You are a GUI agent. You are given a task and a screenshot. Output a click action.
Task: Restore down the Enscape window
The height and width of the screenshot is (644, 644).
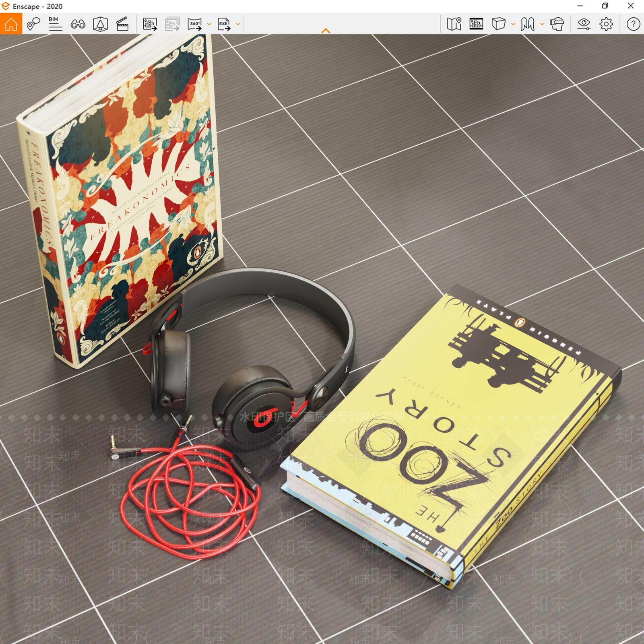click(x=605, y=6)
